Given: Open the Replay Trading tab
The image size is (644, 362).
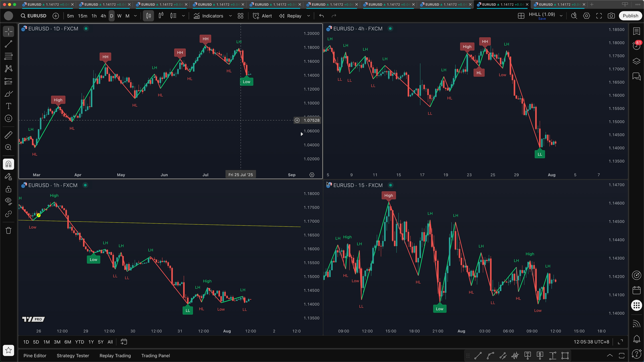Looking at the screenshot, I should pyautogui.click(x=115, y=355).
